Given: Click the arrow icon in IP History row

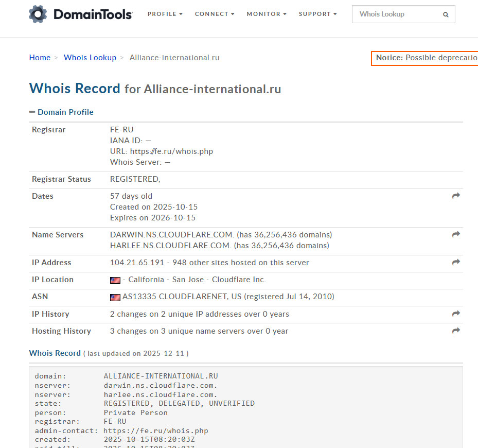Looking at the screenshot, I should click(456, 314).
